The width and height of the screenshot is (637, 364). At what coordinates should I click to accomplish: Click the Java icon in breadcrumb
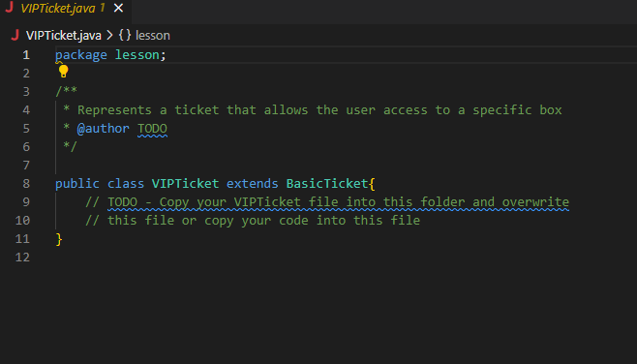point(15,35)
